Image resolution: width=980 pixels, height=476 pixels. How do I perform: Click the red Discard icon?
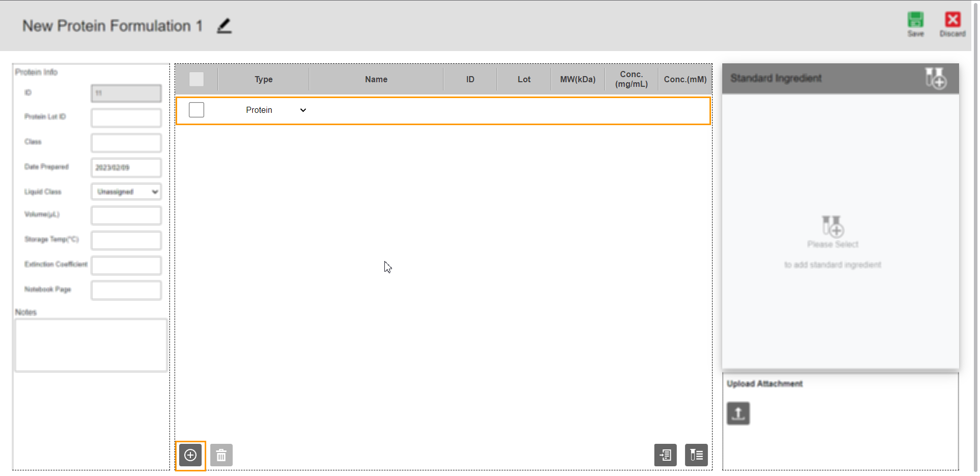pos(952,20)
